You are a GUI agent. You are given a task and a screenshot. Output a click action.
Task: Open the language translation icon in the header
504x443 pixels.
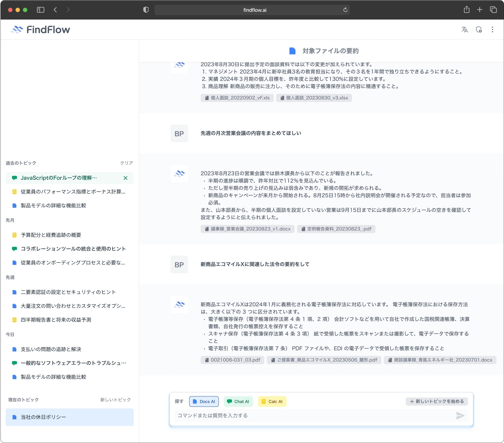[465, 29]
